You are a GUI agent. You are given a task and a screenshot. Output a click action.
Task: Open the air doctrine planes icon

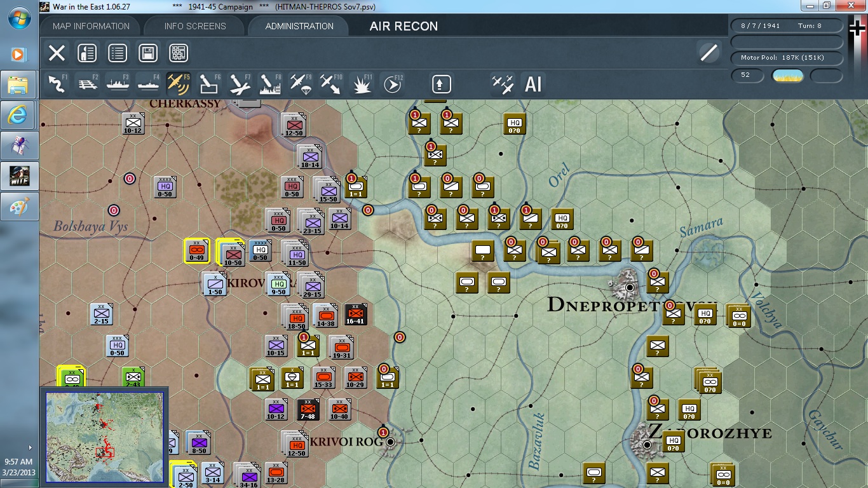(503, 84)
